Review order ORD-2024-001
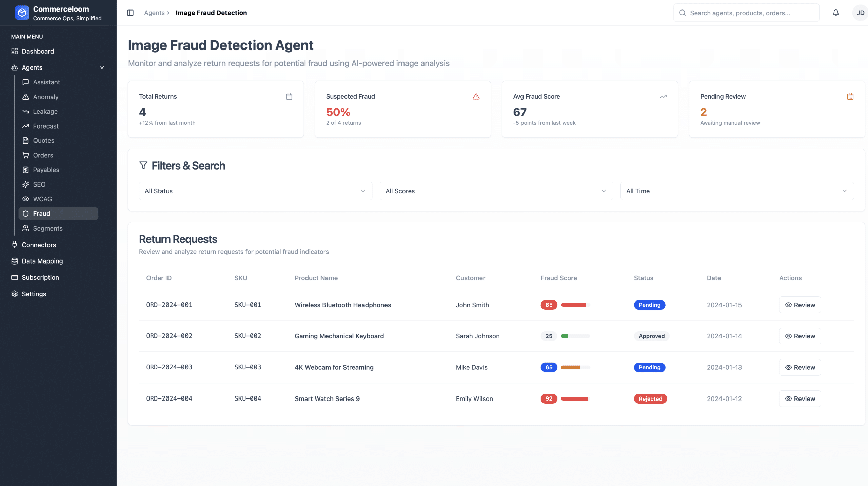The image size is (868, 486). pos(800,305)
